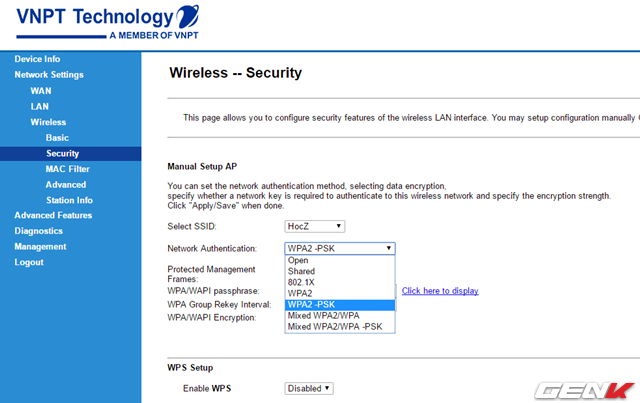Open Device Info in sidebar
Viewport: 640px width, 403px height.
(x=37, y=59)
